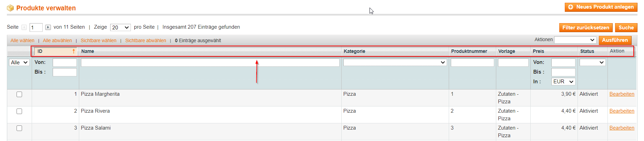The height and width of the screenshot is (141, 644).
Task: Click the Filter zurücksetzen button
Action: [586, 28]
